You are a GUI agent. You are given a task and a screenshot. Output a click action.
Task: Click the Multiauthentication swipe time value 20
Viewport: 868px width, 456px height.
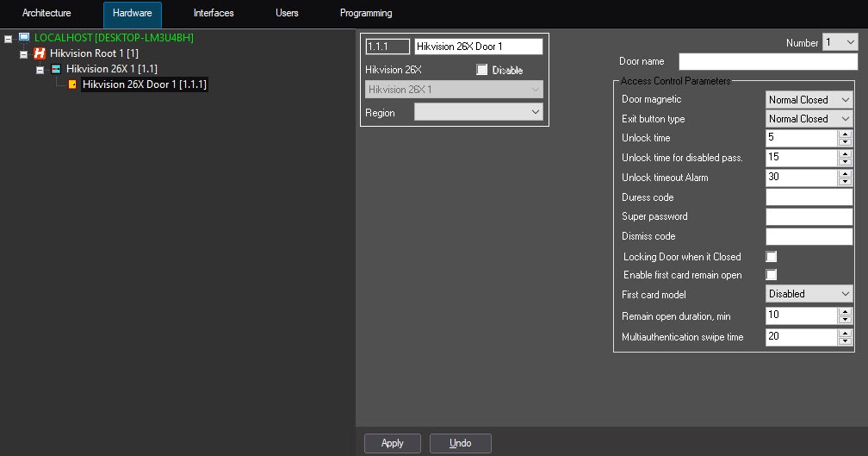pos(801,336)
